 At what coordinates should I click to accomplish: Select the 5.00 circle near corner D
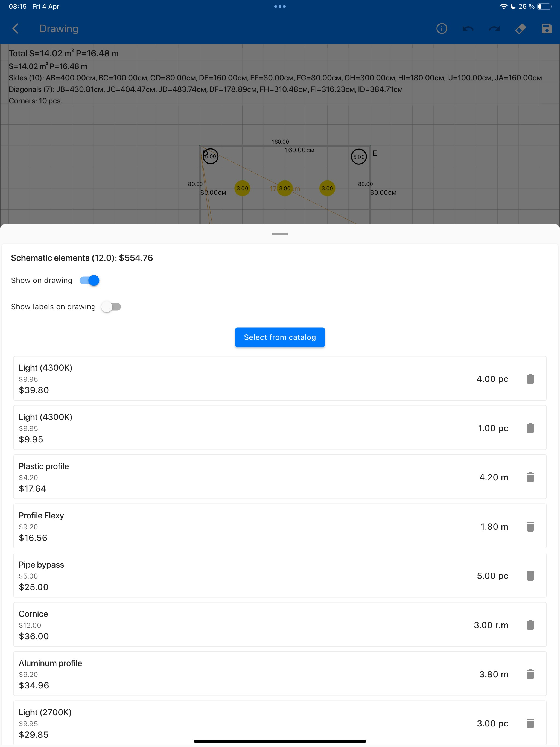211,156
